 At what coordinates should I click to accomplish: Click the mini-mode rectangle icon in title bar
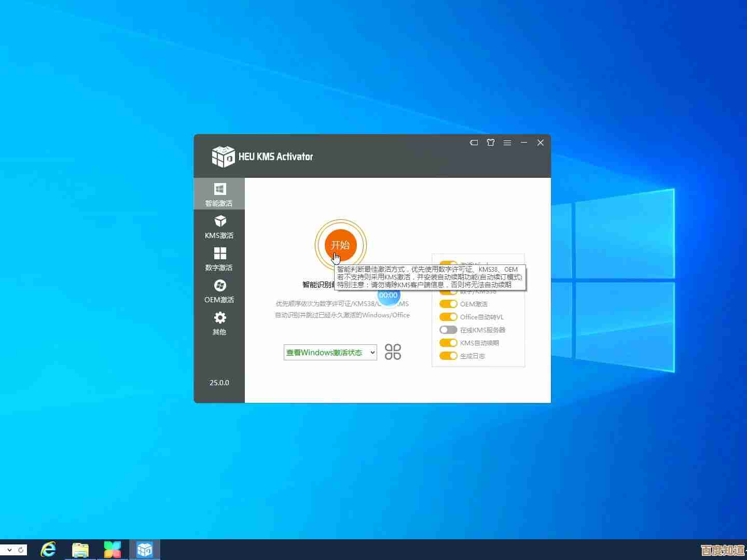[474, 143]
